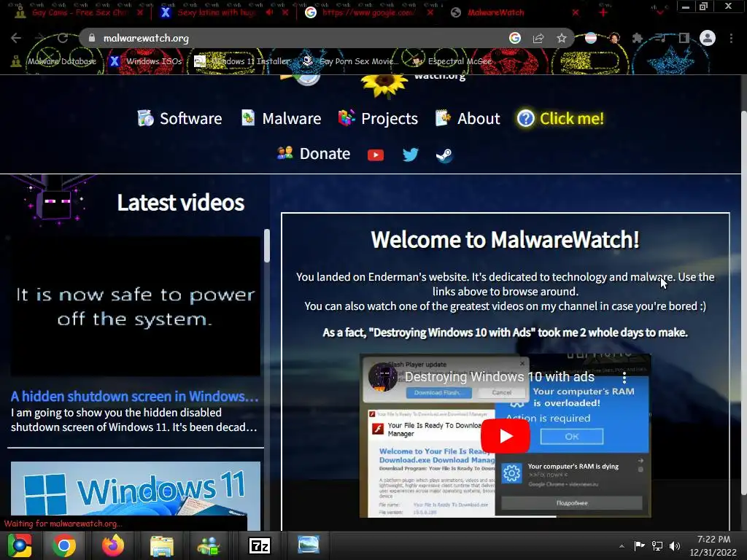Launch Firefox from the taskbar
747x560 pixels.
113,545
